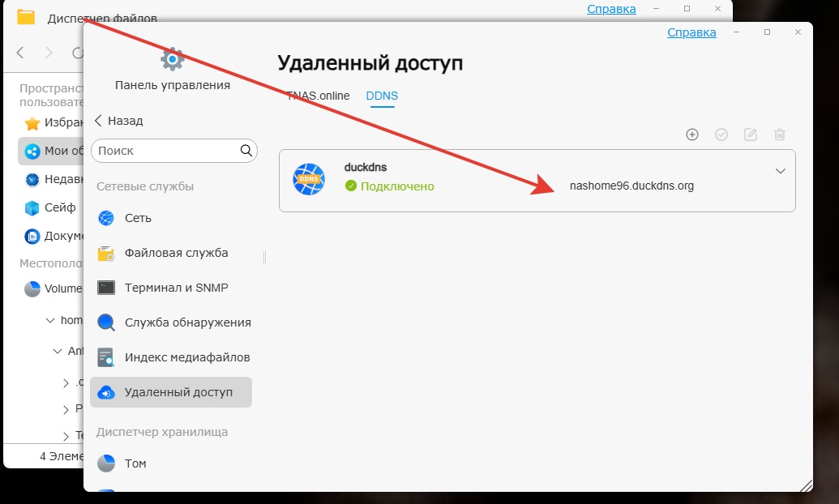839x504 pixels.
Task: Click the Панель управления gear icon
Action: click(x=173, y=59)
